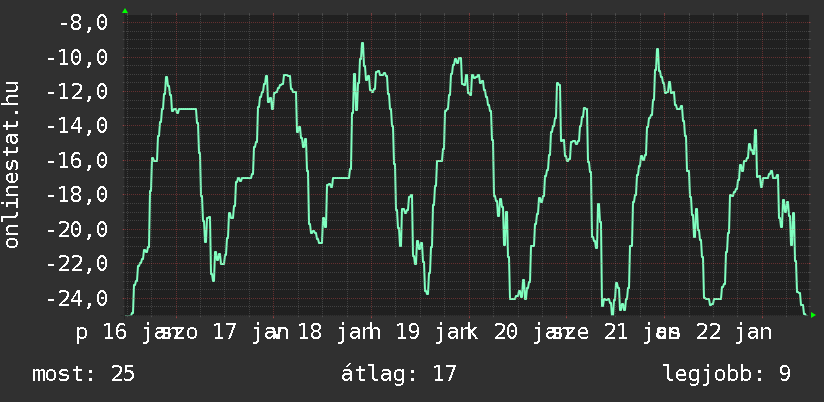Click the -16,0 y-axis label

pos(76,161)
